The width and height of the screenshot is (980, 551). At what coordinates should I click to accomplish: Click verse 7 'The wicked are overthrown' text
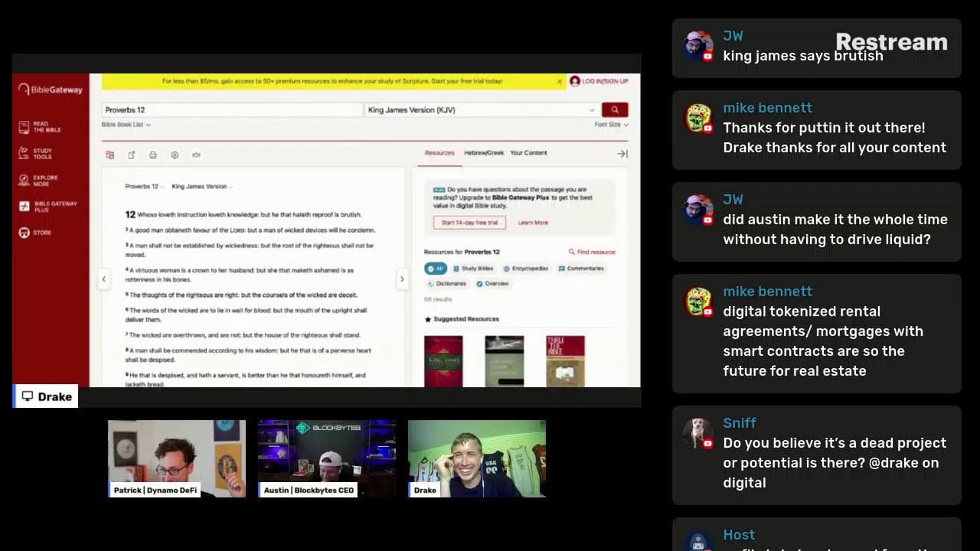coord(243,335)
